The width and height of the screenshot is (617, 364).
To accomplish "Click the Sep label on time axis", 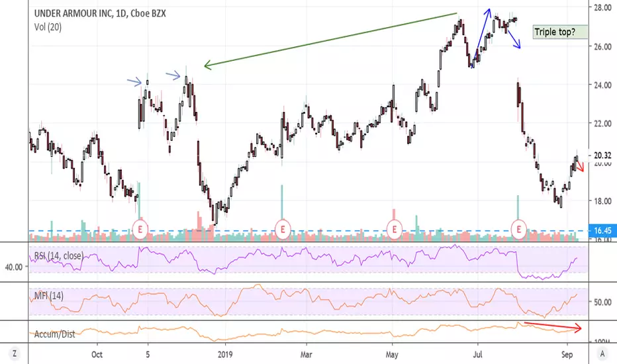I will tap(567, 354).
